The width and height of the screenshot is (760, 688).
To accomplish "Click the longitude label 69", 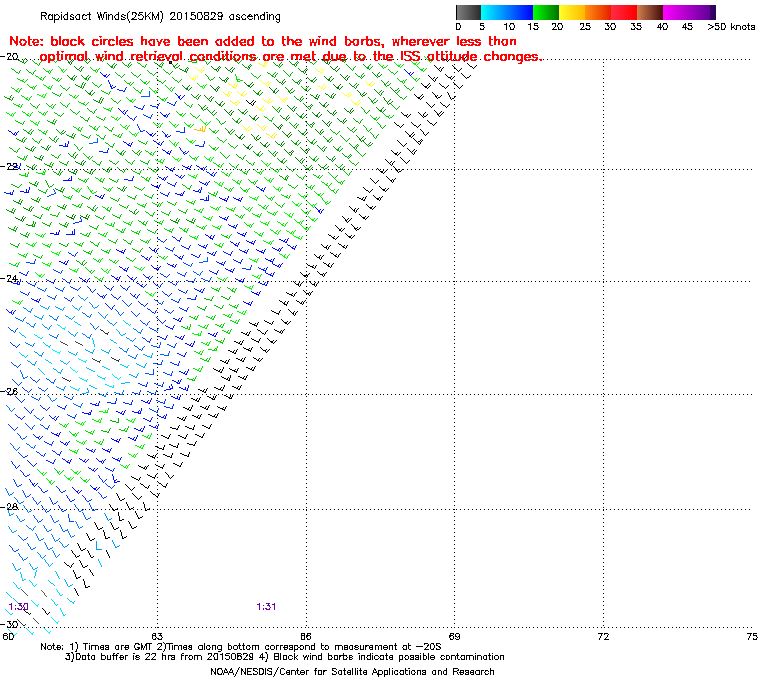I will click(454, 636).
